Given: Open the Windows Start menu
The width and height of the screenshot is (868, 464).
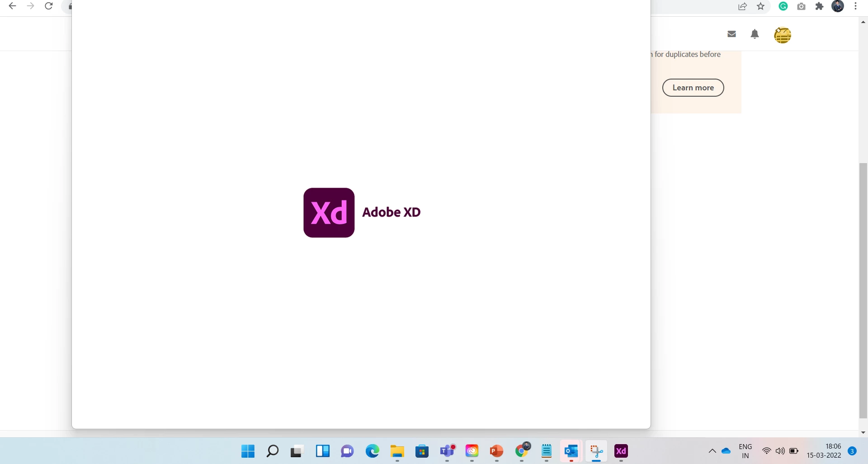Looking at the screenshot, I should click(x=248, y=451).
